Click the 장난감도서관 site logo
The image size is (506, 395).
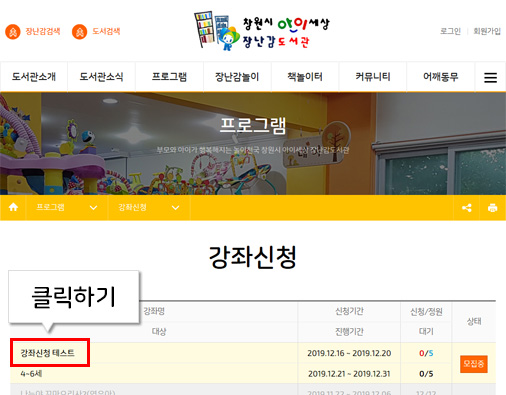point(262,31)
